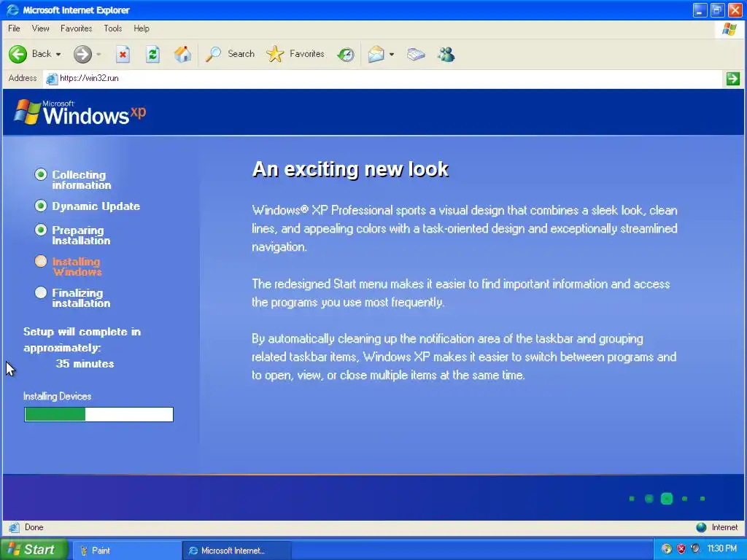
Task: Click the leftmost green slide indicator dot
Action: tap(632, 499)
